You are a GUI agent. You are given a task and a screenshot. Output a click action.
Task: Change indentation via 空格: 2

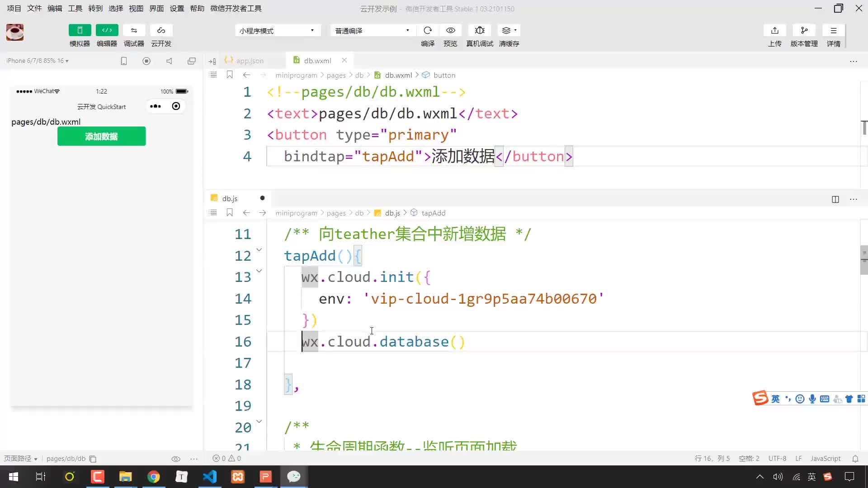(x=749, y=458)
